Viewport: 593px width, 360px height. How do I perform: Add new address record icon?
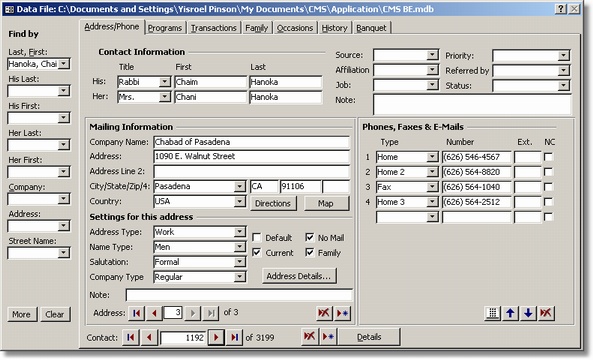point(342,313)
